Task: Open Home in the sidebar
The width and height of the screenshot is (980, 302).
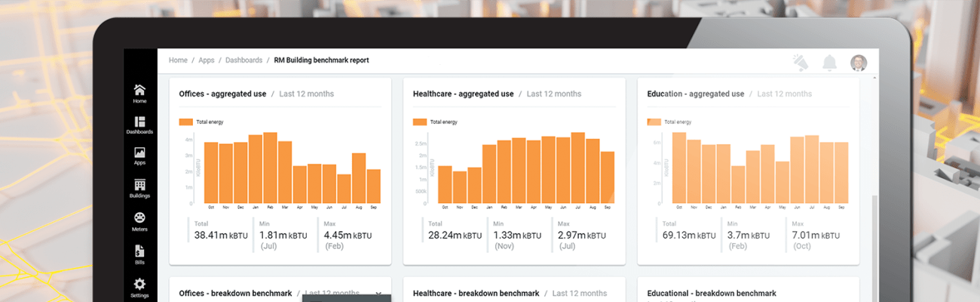Action: pos(139,94)
